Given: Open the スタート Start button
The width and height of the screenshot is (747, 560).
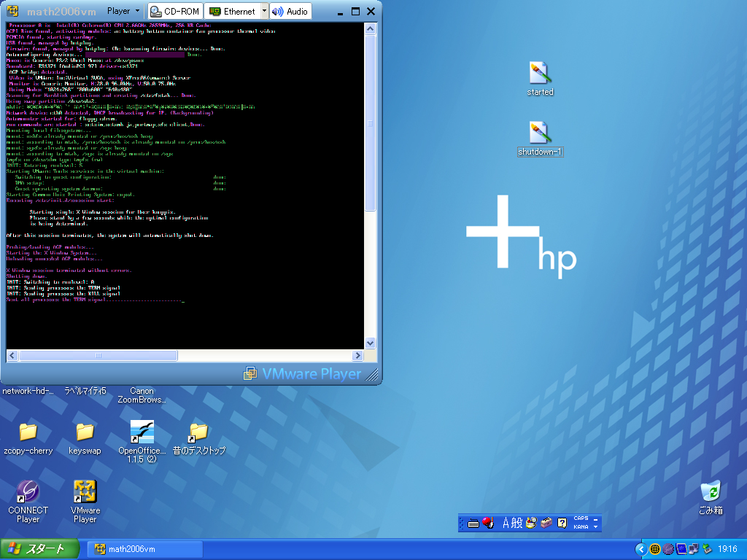Looking at the screenshot, I should pos(39,549).
